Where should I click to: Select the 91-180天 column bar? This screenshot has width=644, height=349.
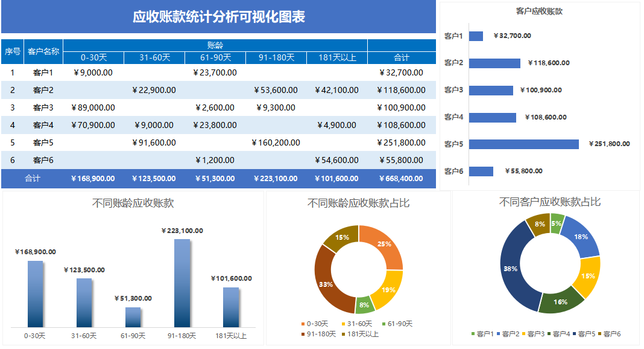[181, 278]
